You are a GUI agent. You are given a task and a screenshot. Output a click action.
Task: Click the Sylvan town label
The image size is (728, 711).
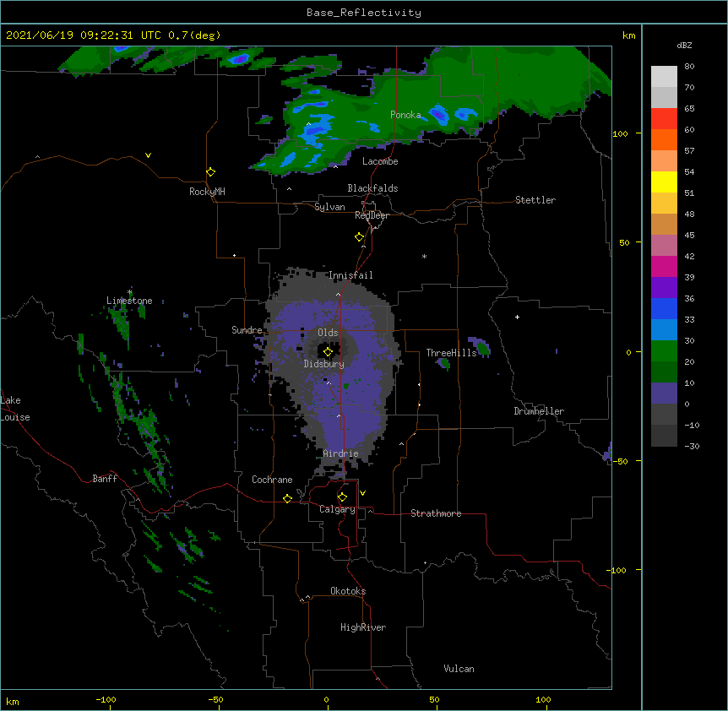pyautogui.click(x=329, y=207)
